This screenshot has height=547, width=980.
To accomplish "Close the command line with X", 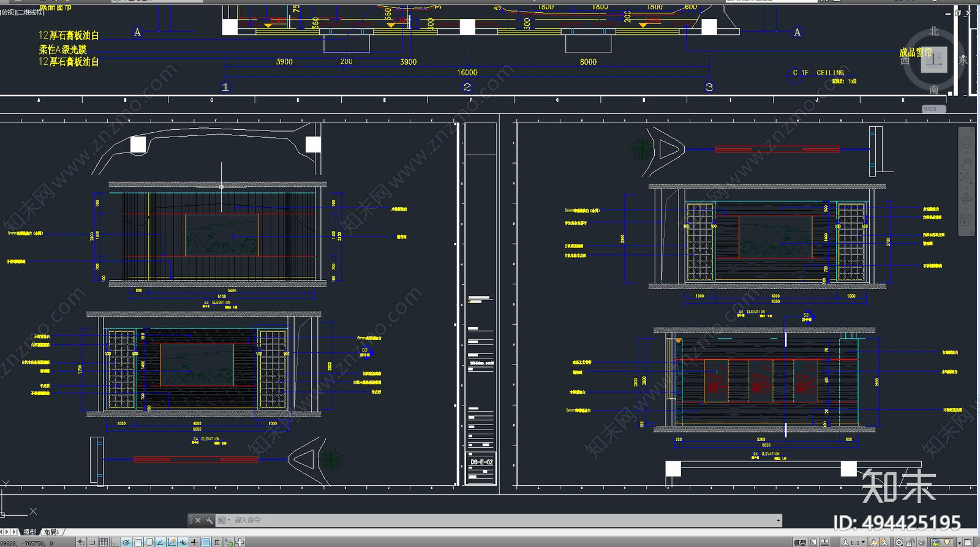I will coord(198,520).
